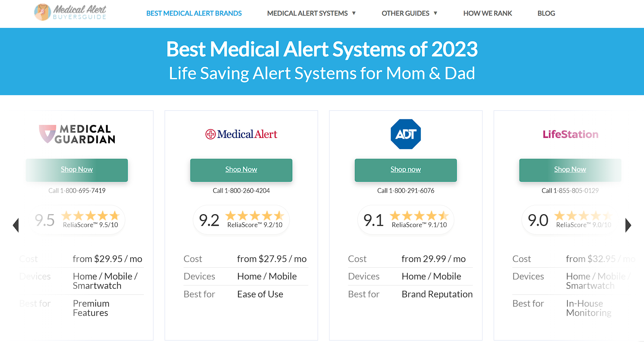
Task: Shop Now for LifeStation
Action: (x=570, y=170)
